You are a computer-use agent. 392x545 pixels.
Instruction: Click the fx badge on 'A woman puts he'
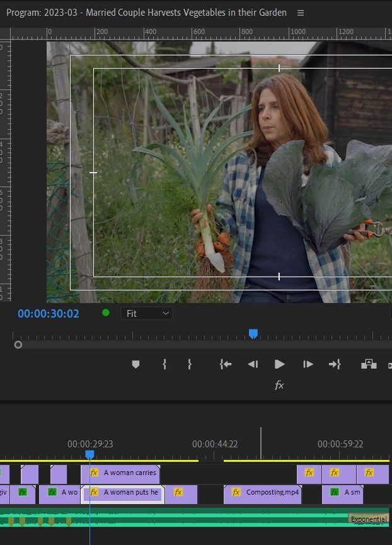pos(94,492)
